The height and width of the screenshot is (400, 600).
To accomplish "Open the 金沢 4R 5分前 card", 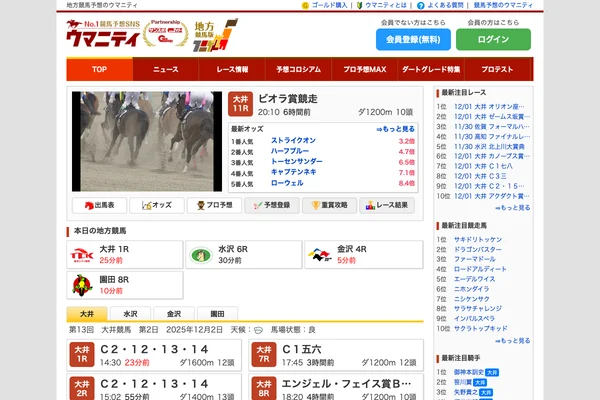I will [364, 255].
